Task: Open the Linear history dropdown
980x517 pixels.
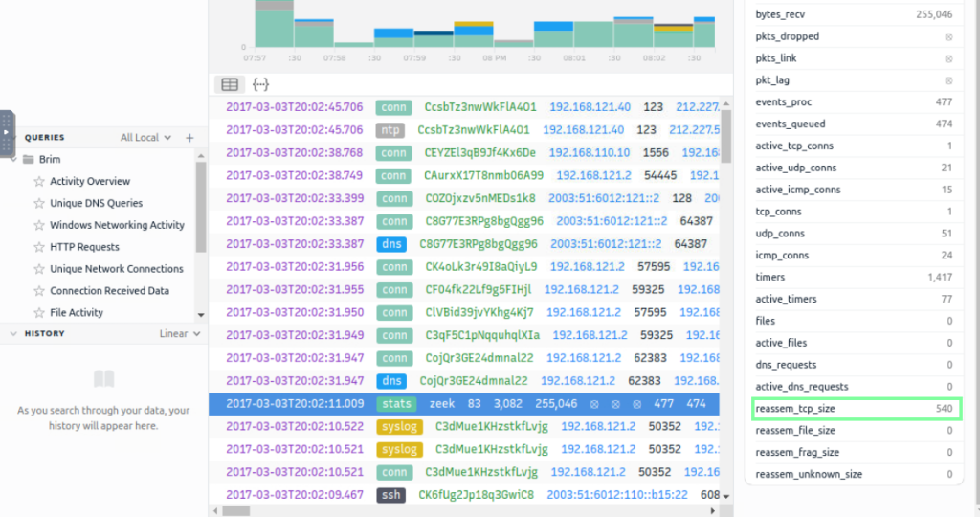Action: 181,334
